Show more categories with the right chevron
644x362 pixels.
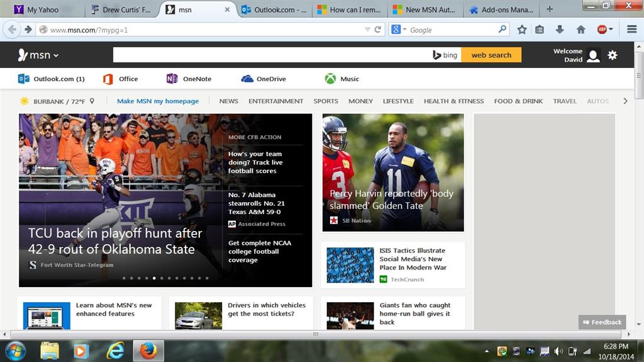(x=625, y=101)
